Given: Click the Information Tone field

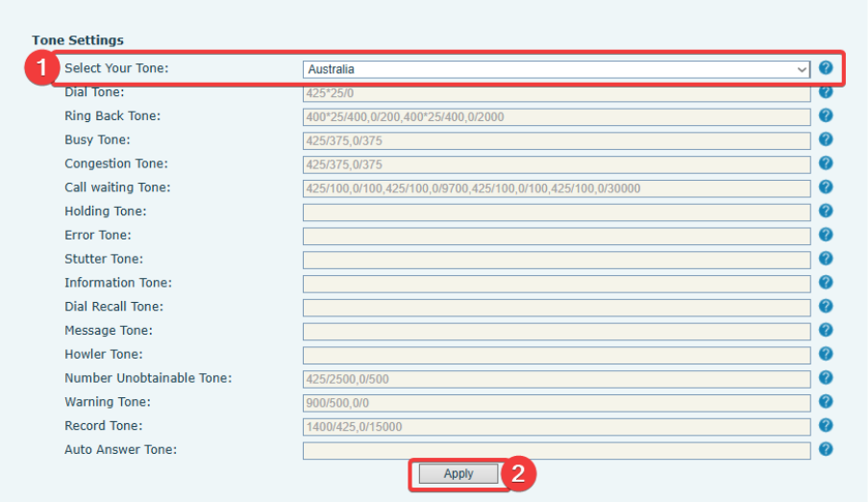Looking at the screenshot, I should pos(557,284).
